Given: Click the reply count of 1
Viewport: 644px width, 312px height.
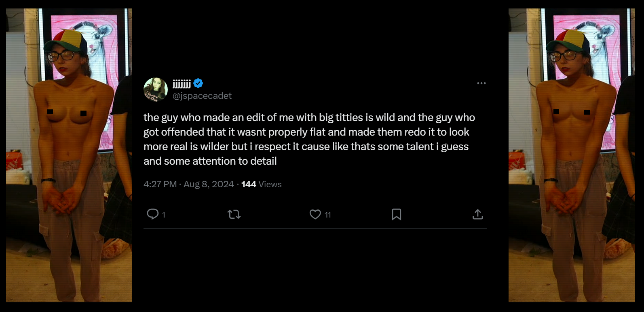Looking at the screenshot, I should (x=164, y=215).
